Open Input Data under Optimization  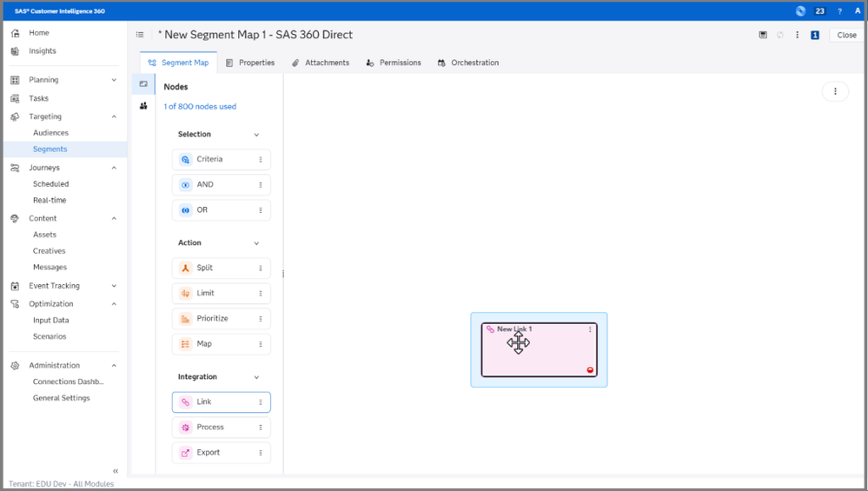pyautogui.click(x=50, y=321)
